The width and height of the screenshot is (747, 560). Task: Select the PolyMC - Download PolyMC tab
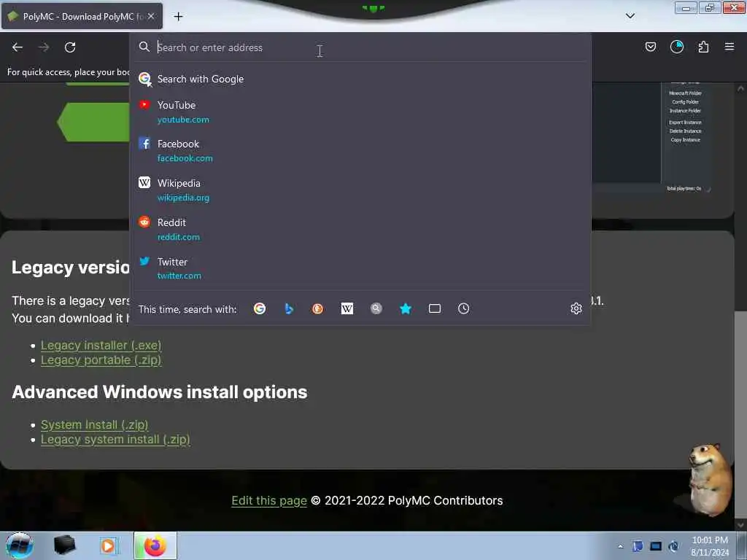[82, 16]
